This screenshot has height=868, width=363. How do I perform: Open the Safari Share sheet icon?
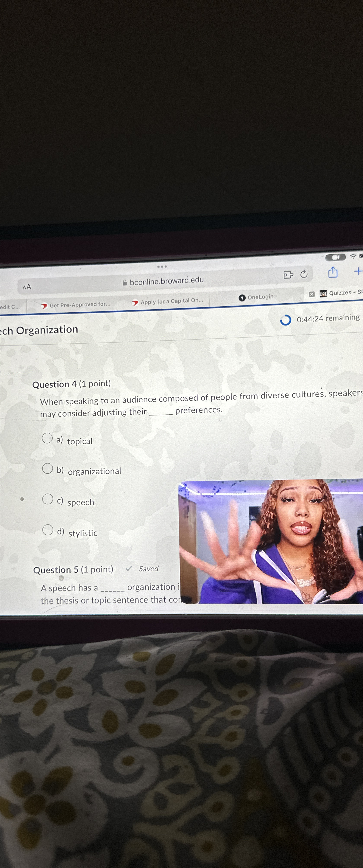coord(333,272)
